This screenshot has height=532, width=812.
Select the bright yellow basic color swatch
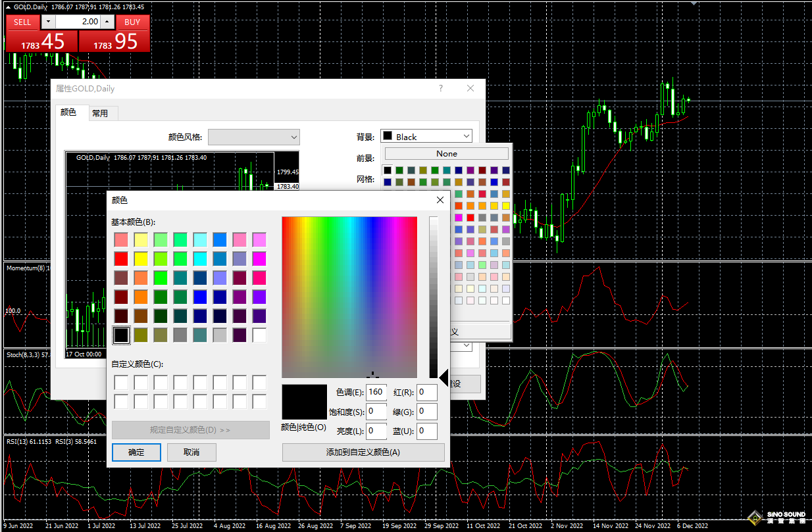pyautogui.click(x=141, y=258)
